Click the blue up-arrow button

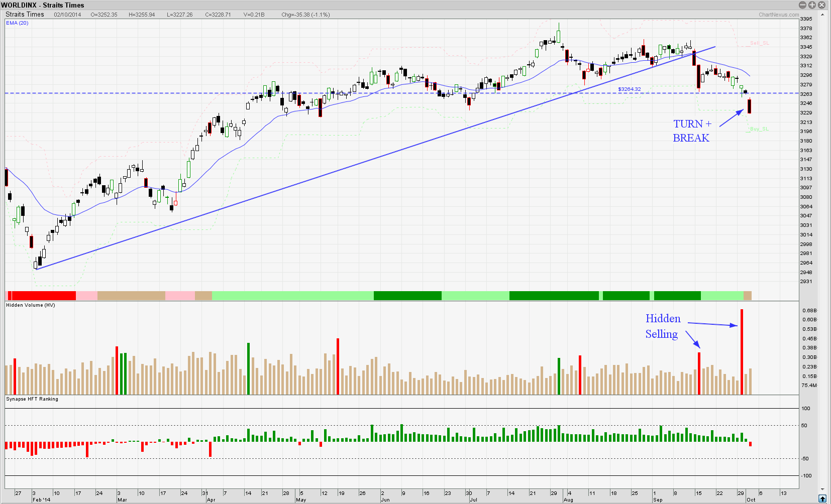822,498
